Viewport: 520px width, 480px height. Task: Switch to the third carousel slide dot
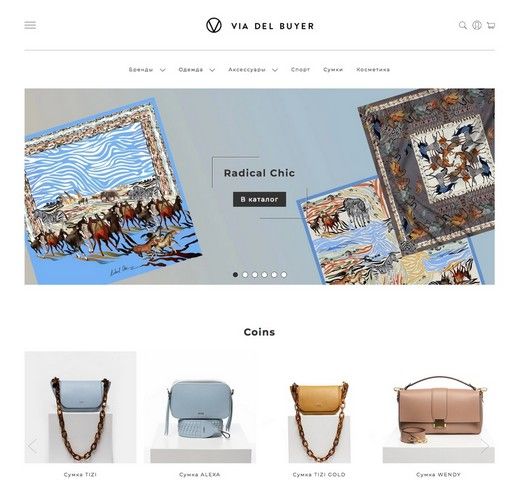pos(255,275)
